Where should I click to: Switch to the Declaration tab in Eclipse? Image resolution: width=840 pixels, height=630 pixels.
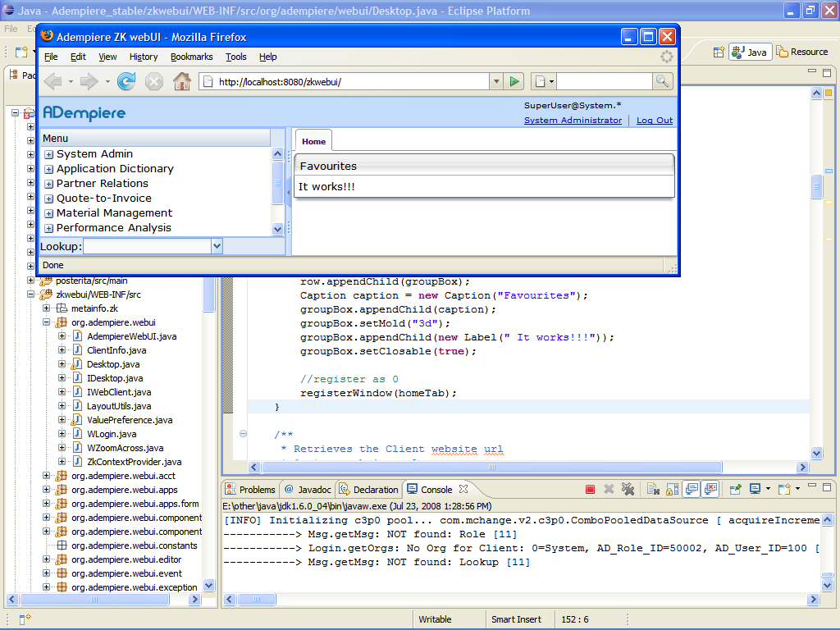[368, 489]
